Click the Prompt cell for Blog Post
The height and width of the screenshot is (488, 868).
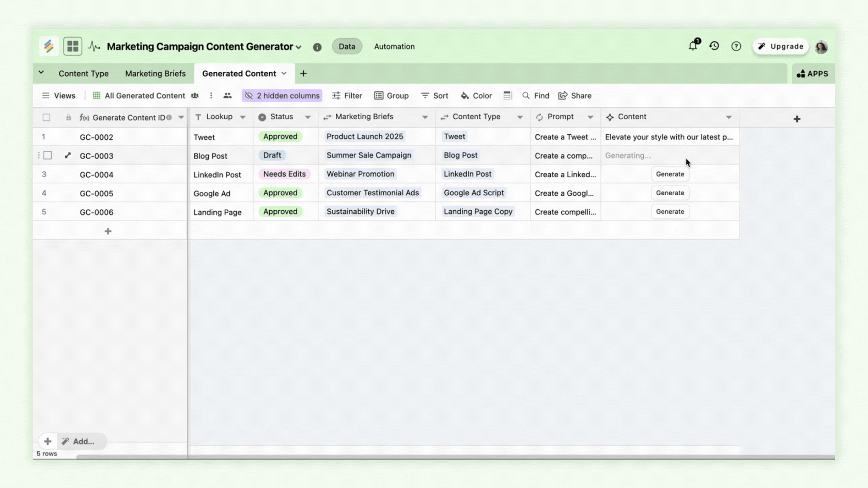point(565,155)
